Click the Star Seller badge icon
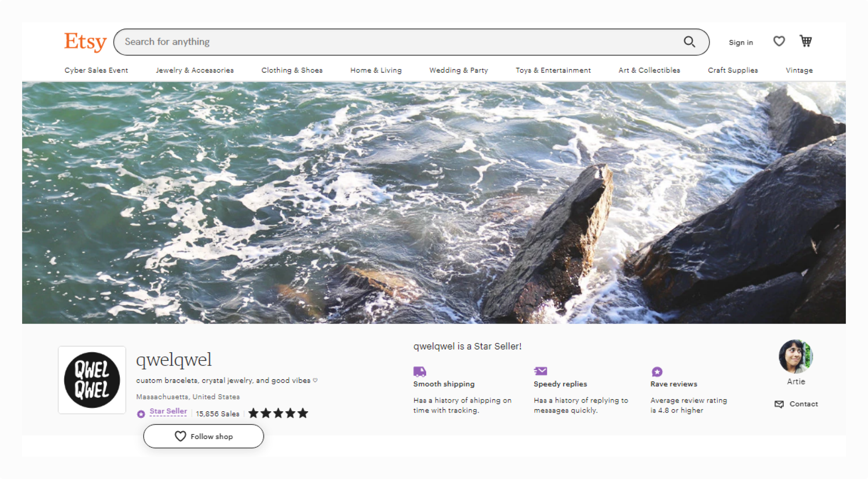 pos(141,414)
